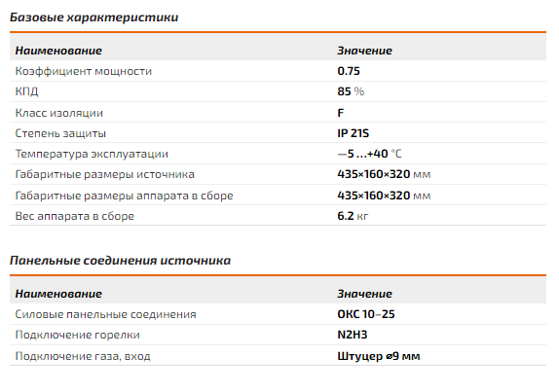Click the 'Габаритные размеры аппарата в сборе' label

click(x=124, y=196)
